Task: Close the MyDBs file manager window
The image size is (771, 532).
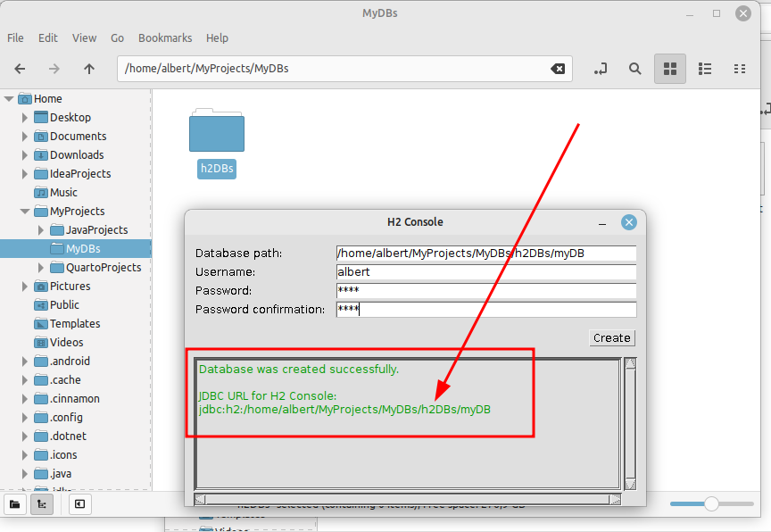Action: pos(743,13)
